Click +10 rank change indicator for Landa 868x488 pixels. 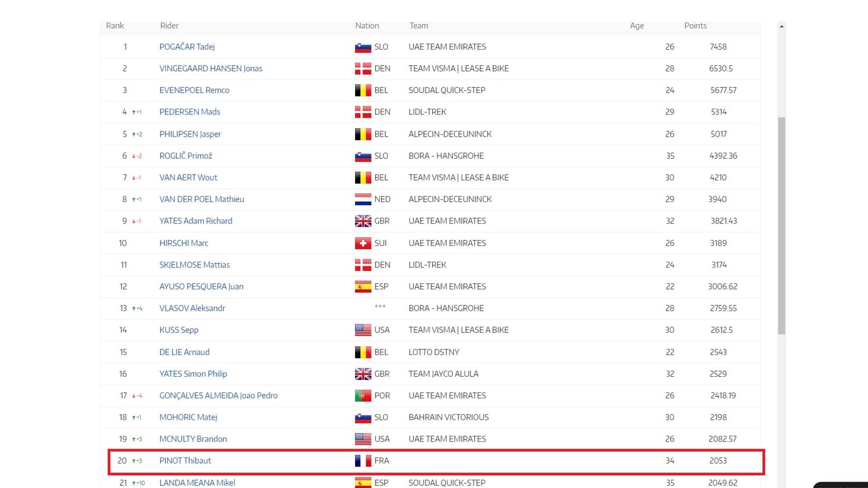click(138, 483)
